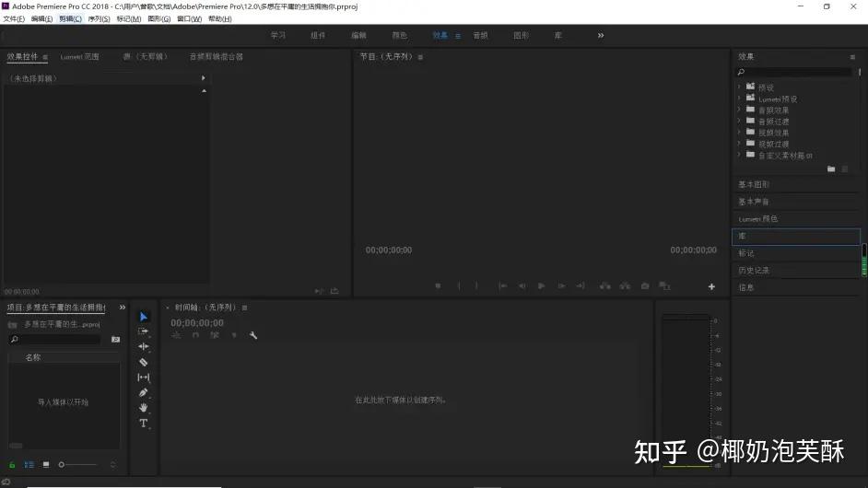The height and width of the screenshot is (488, 868).
Task: Open the 窗口 menu
Action: (x=189, y=18)
